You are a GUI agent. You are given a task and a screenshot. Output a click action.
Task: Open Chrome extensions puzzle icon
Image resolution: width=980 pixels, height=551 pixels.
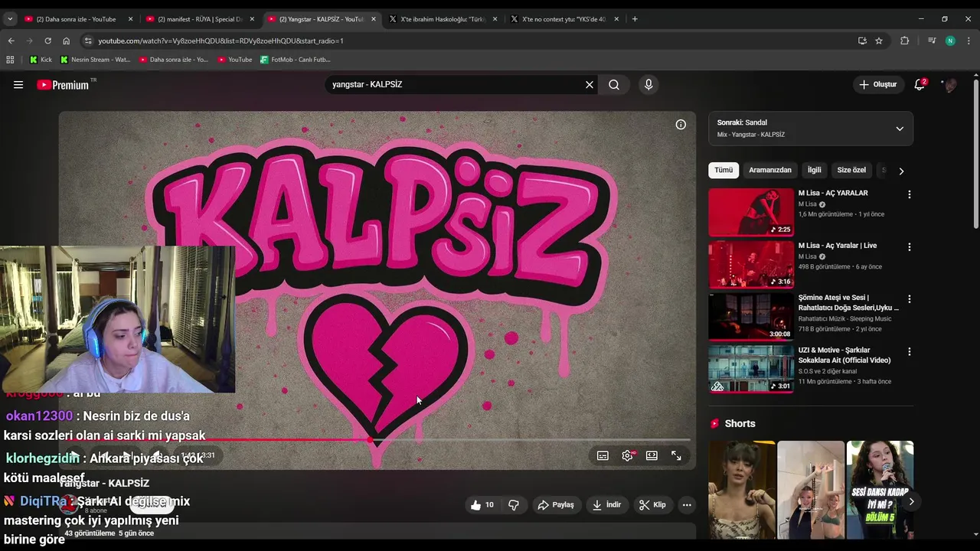pyautogui.click(x=904, y=41)
